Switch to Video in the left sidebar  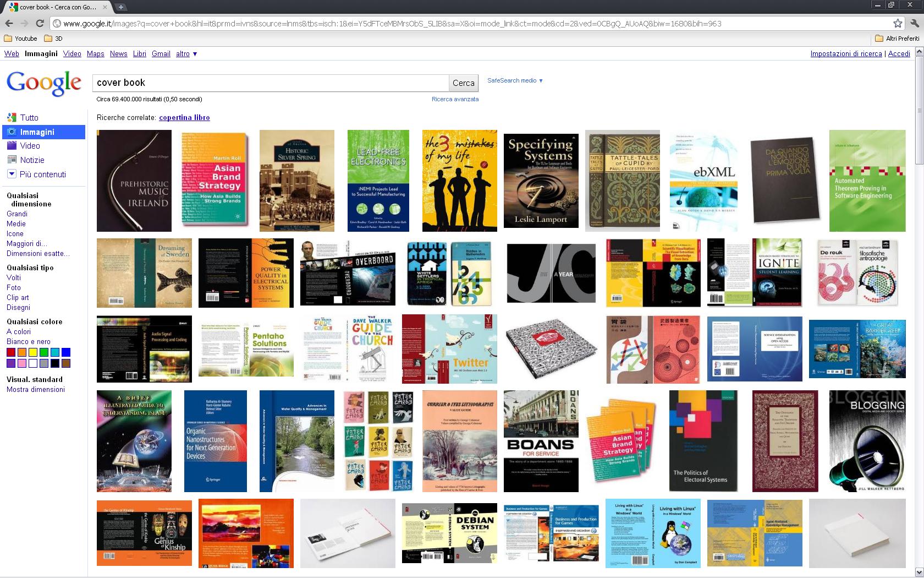30,146
